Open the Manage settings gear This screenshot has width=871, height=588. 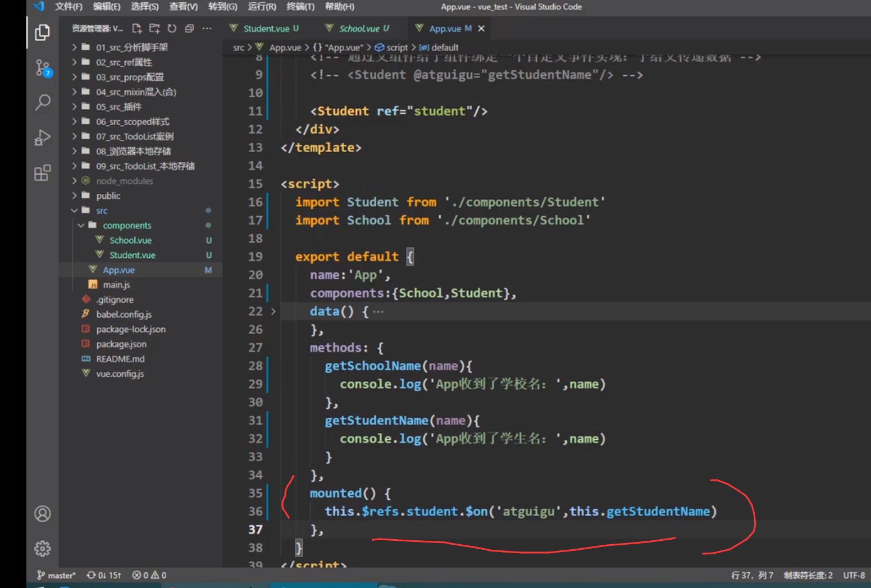[42, 548]
